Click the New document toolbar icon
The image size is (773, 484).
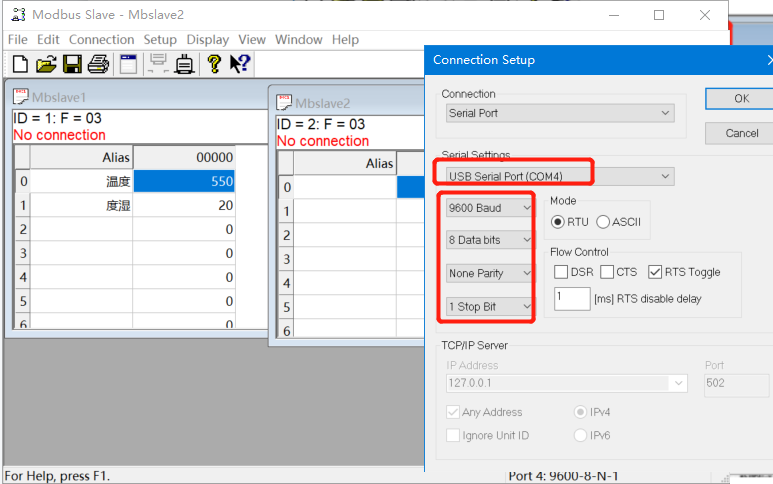coord(20,64)
